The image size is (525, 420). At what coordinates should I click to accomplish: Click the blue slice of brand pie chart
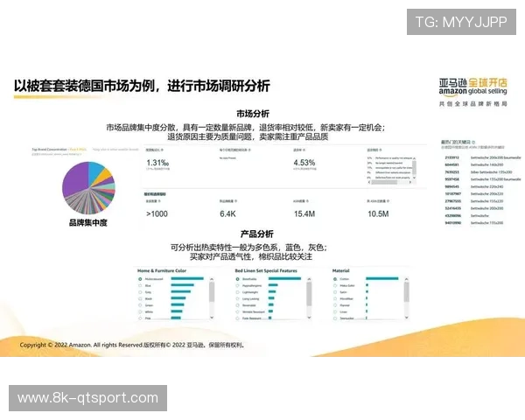tap(96, 171)
